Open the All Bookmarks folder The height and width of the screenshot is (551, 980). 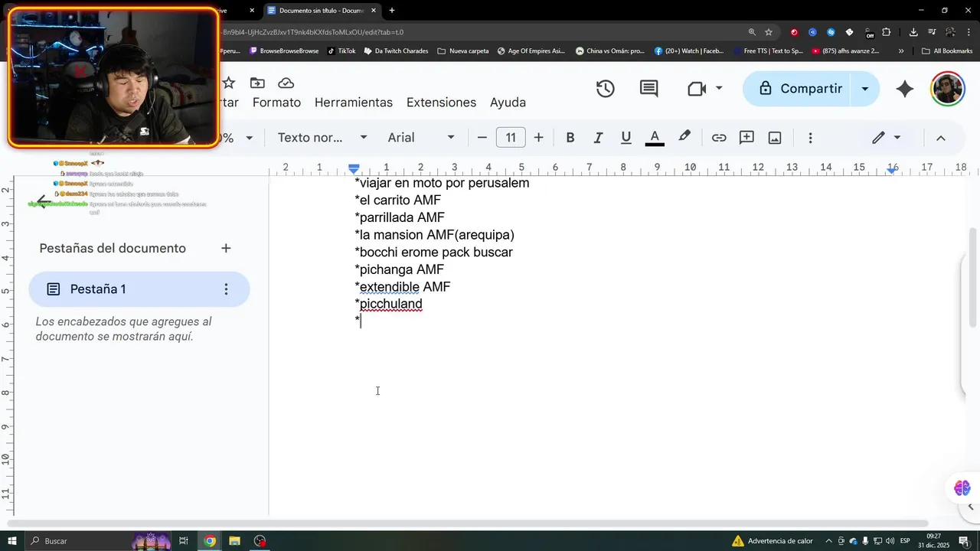(947, 51)
